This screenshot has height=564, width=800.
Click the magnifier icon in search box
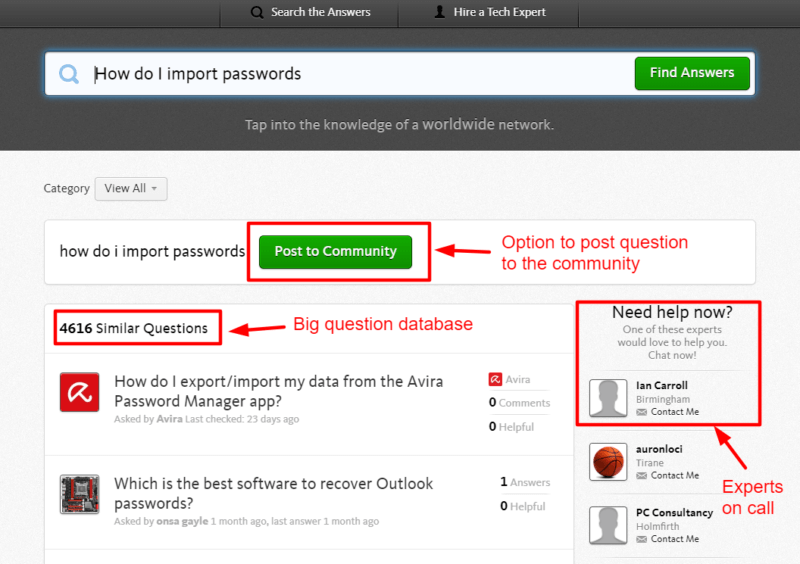click(68, 74)
